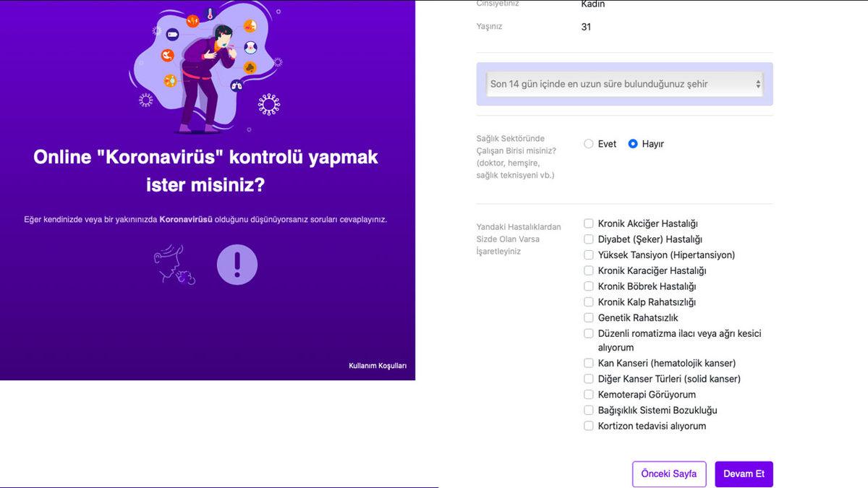This screenshot has width=868, height=488.
Task: Click the exclamation mark warning icon
Action: pyautogui.click(x=237, y=264)
